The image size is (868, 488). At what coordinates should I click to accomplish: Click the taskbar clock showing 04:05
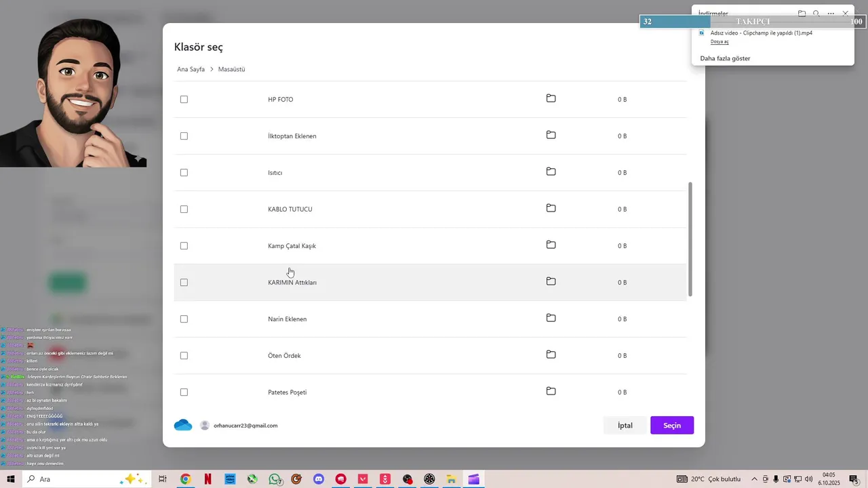(829, 479)
